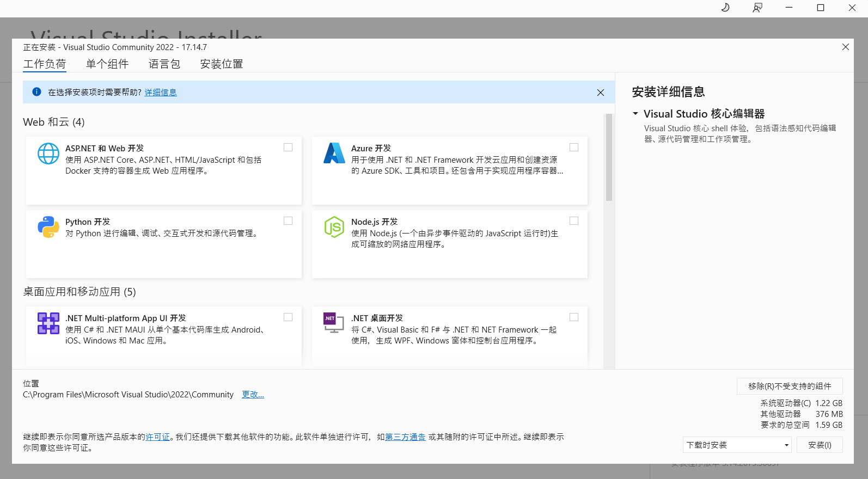Switch to the 工作负荷 tab
The width and height of the screenshot is (868, 479).
coord(45,64)
